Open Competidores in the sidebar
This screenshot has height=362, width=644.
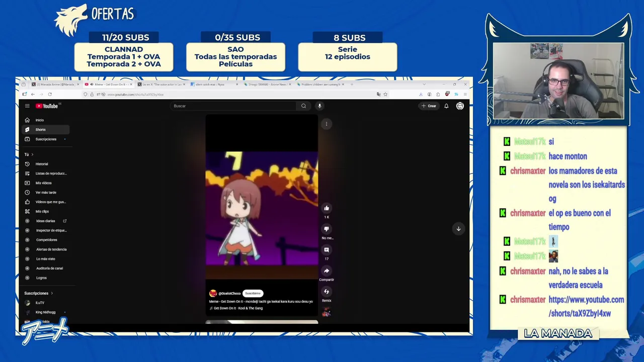[47, 240]
